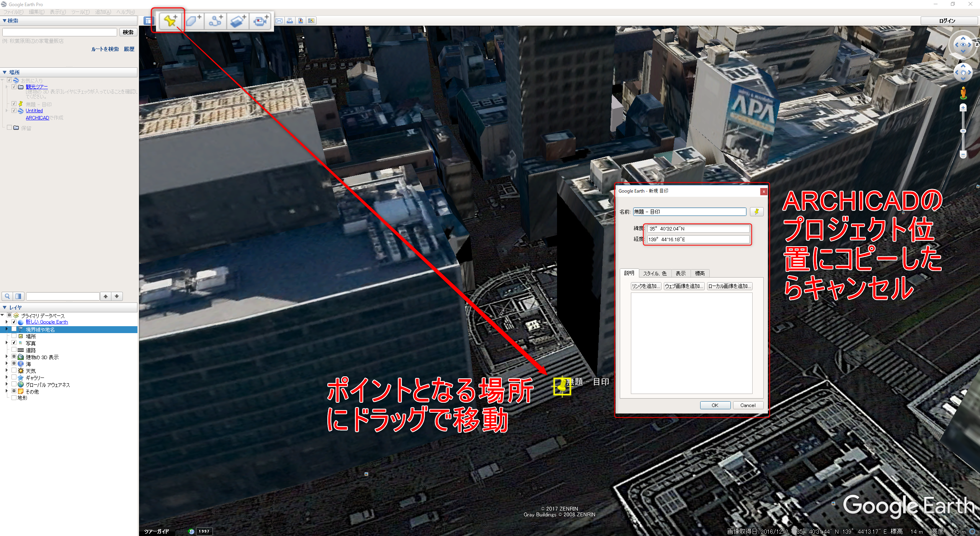Click the zoom-out minus button on the slider
This screenshot has width=980, height=536.
click(963, 155)
